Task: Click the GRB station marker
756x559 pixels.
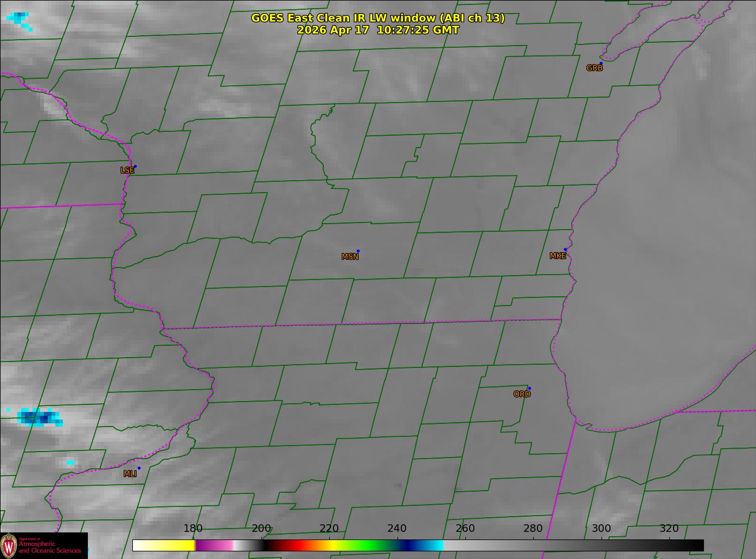Action: (x=601, y=63)
